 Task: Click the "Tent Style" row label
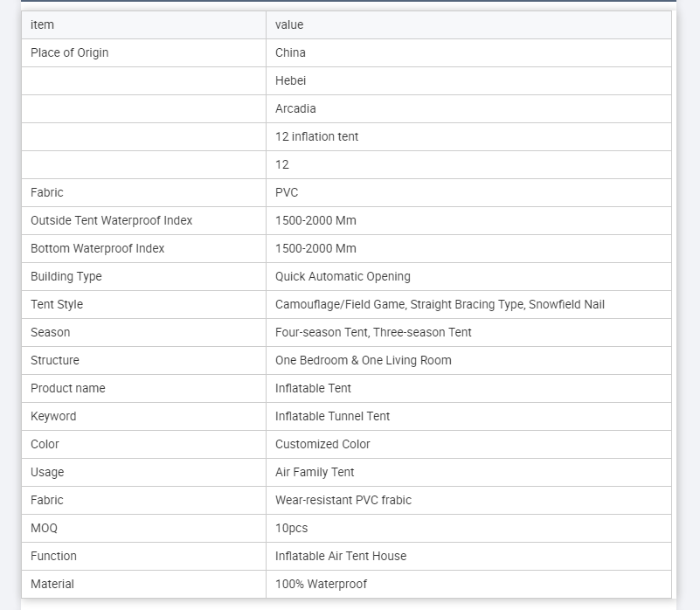coord(57,304)
